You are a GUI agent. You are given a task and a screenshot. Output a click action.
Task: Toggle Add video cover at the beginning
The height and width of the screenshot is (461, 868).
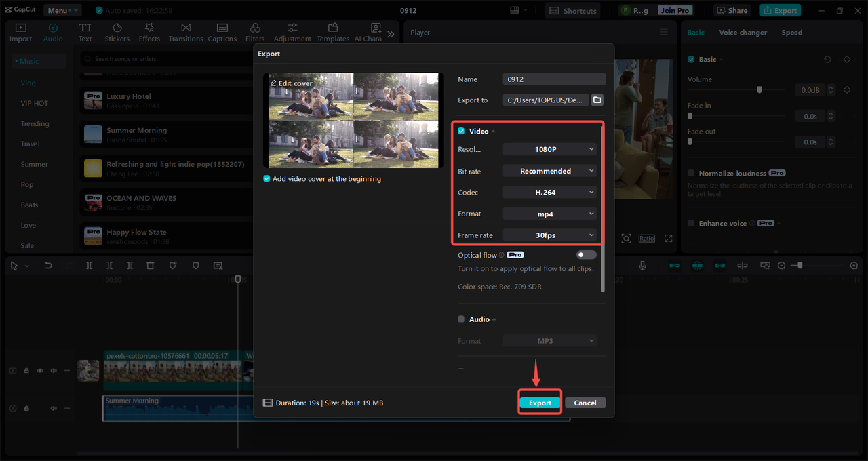click(267, 179)
